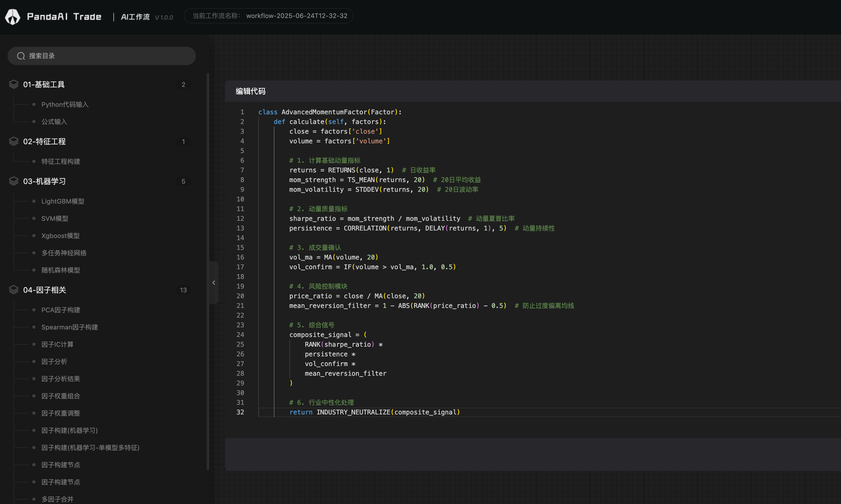The width and height of the screenshot is (841, 504).
Task: Select 因子构建(机器学习-单模型多特征) node
Action: point(90,448)
